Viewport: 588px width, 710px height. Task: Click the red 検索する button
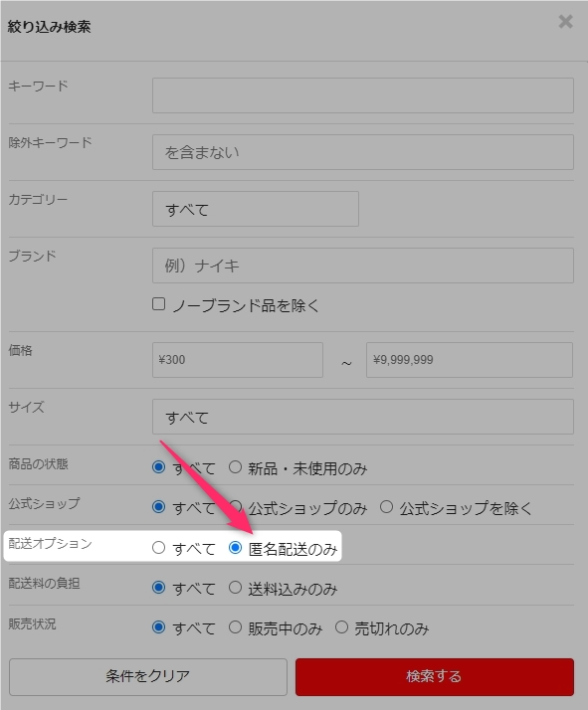435,677
